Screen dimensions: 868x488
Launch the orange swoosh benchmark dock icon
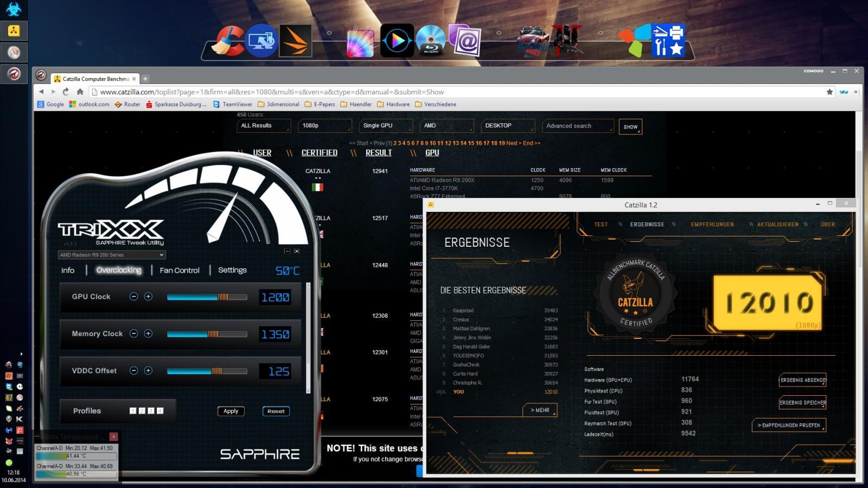coord(295,41)
